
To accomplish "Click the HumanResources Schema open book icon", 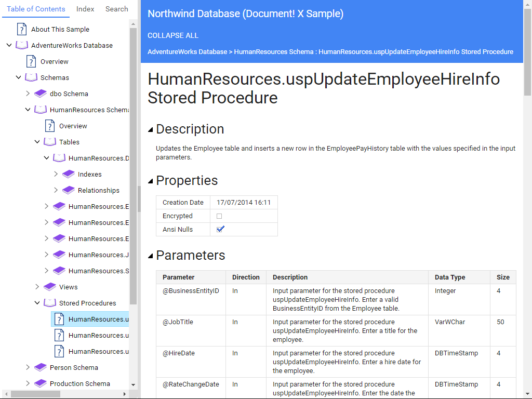I will coord(41,110).
